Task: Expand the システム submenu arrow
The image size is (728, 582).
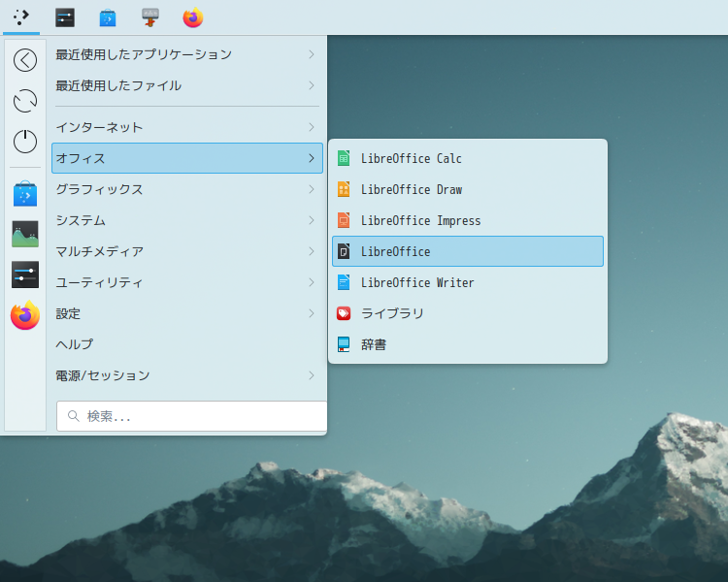Action: pos(312,220)
